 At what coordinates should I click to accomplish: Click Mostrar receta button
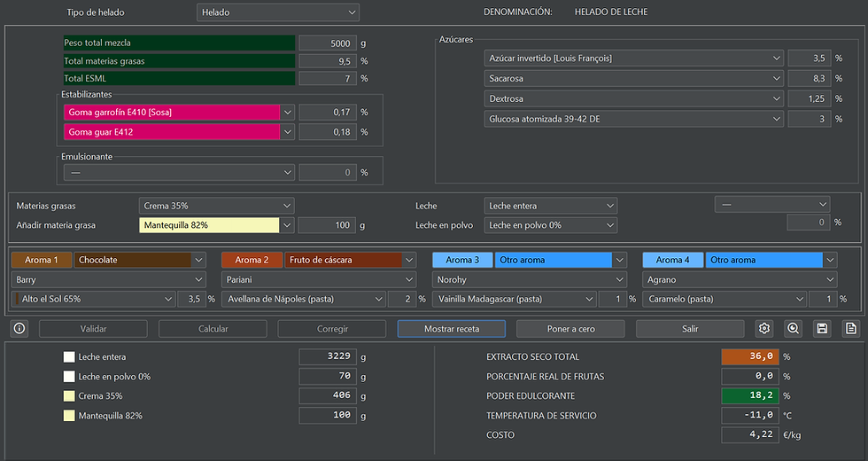point(451,329)
